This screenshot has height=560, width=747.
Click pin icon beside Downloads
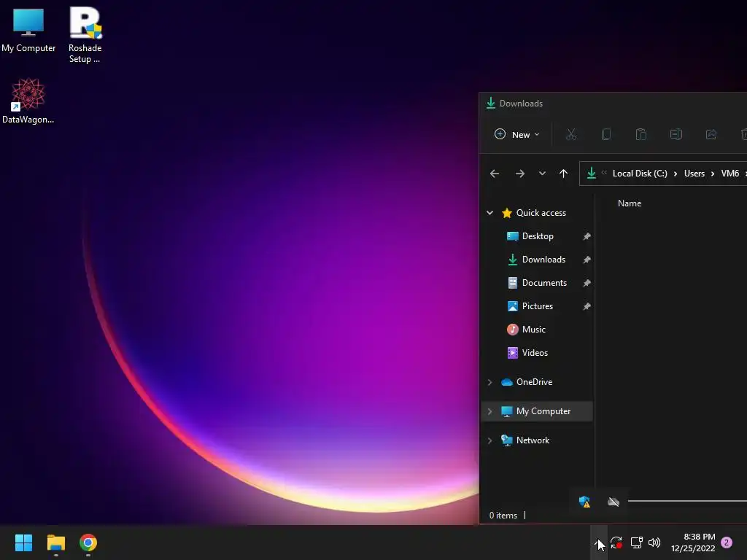(587, 260)
